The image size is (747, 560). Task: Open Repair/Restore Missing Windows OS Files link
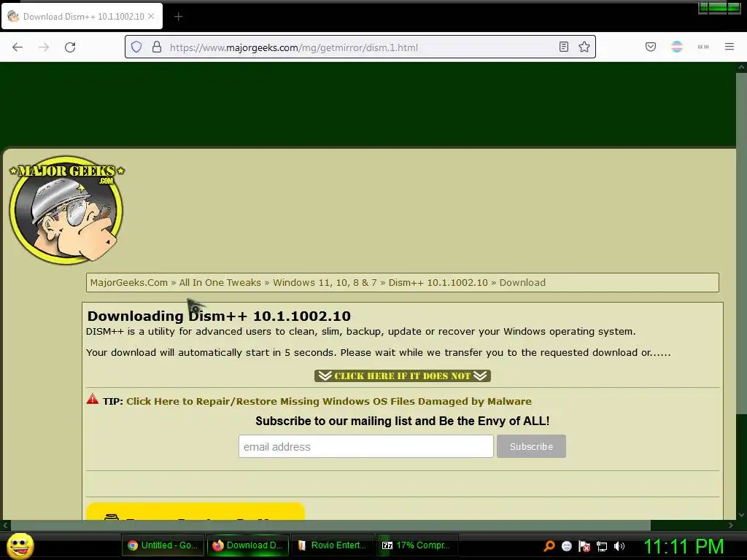pos(329,402)
